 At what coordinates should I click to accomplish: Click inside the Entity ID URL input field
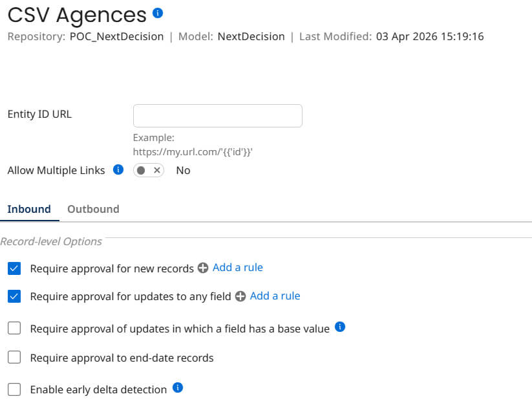pos(217,115)
